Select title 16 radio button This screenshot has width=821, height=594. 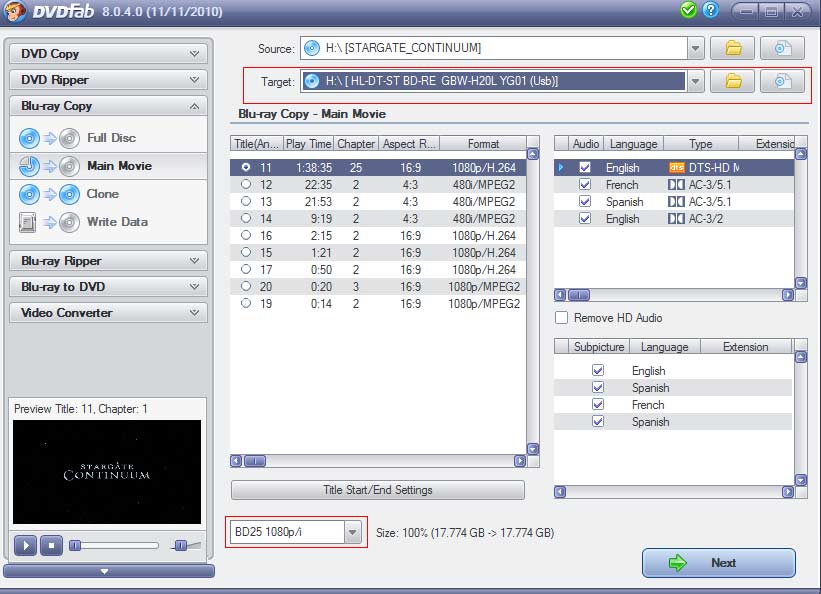pos(246,235)
